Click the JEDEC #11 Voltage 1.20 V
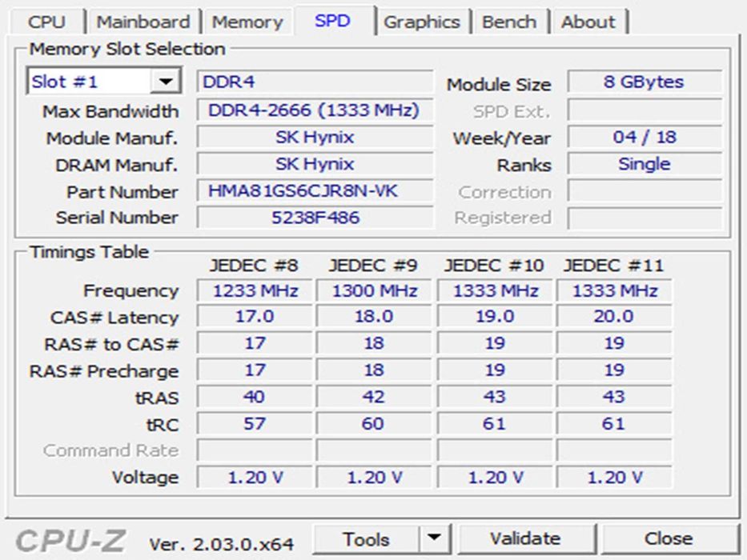The height and width of the screenshot is (560, 747). 614,477
